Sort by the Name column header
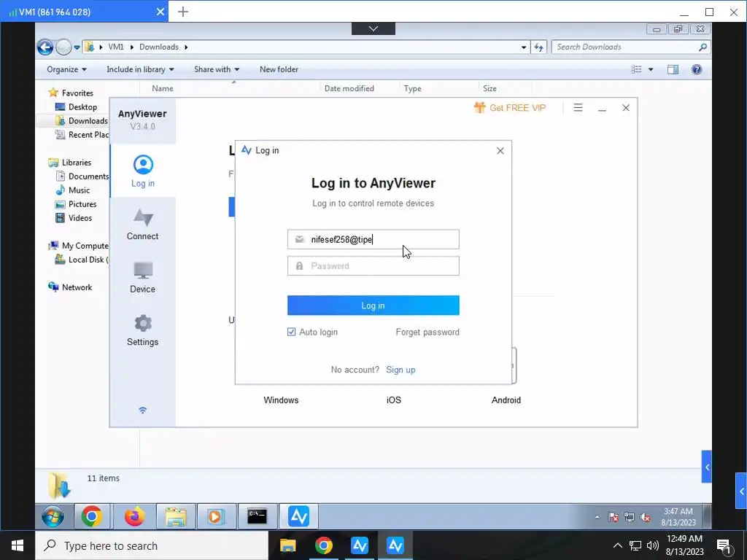Viewport: 747px width, 560px height. point(163,88)
